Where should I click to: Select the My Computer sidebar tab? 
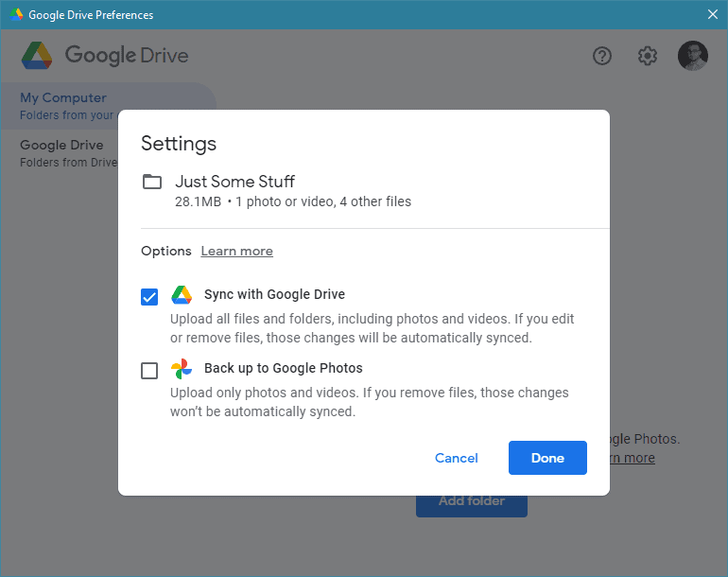(108, 106)
